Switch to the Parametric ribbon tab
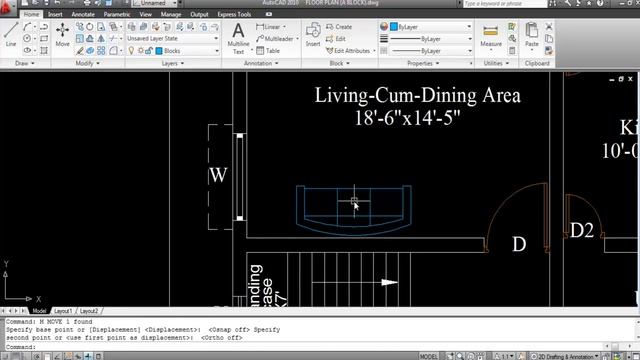Screen dimensions: 640x360 pos(117,14)
